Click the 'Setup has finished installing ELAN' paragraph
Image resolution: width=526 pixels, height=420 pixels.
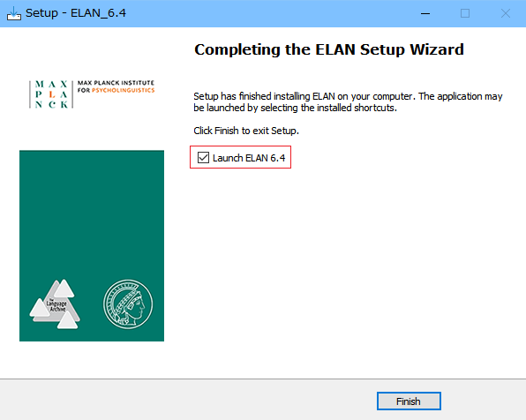coord(348,102)
